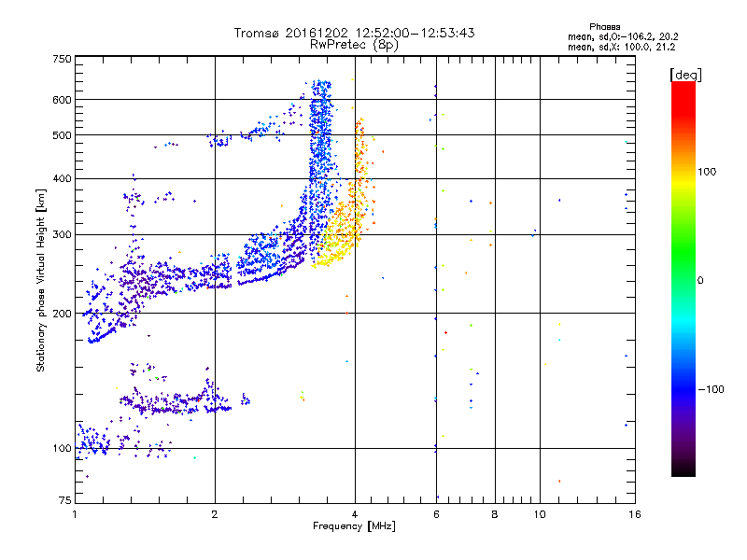Click the lone orange point below 100 km near 11 MHz
747x560 pixels.
[559, 481]
